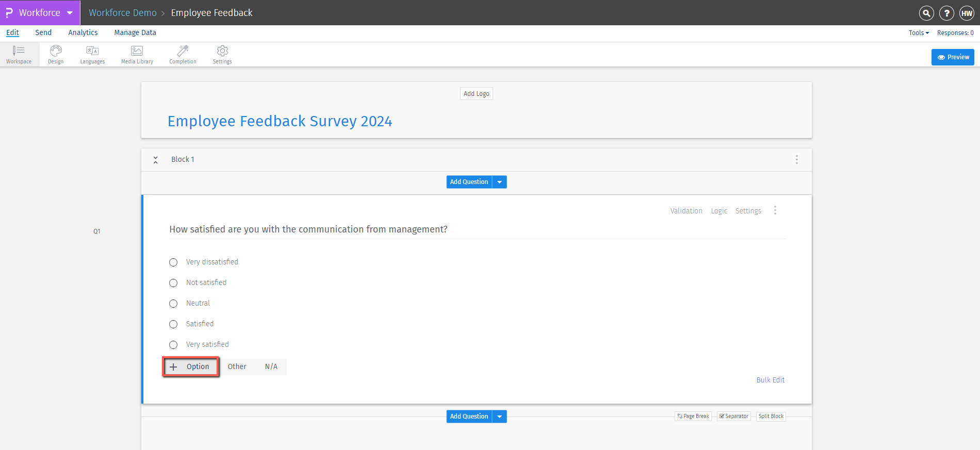The height and width of the screenshot is (450, 980).
Task: Open the Languages translation tool
Action: tap(92, 54)
